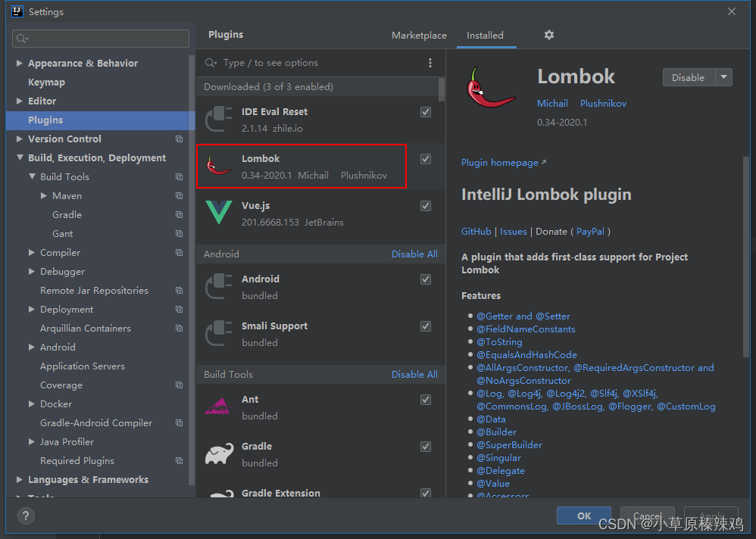Viewport: 756px width, 539px height.
Task: Click project-level icon beside Maven
Action: (179, 195)
